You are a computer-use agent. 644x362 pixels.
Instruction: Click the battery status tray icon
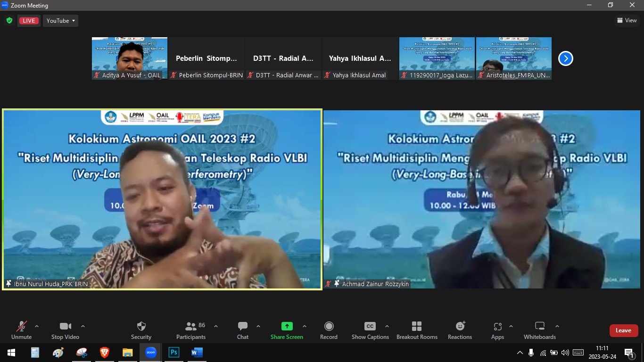pos(554,353)
